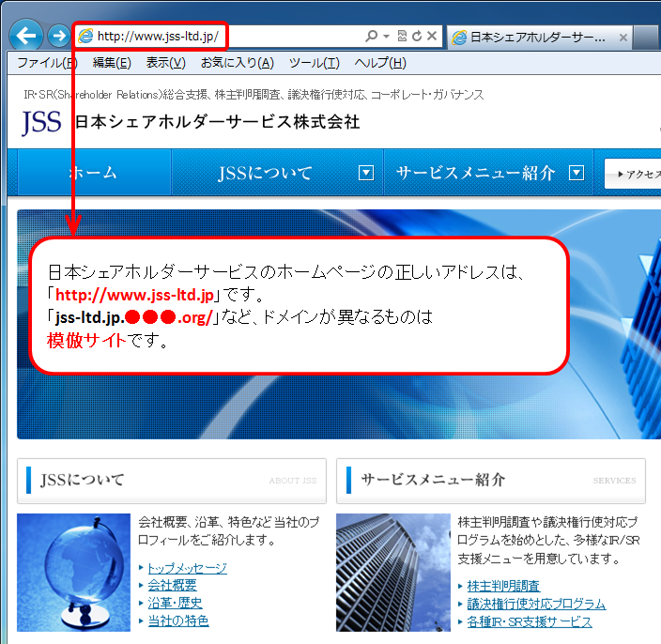Open the new tab button
Viewport: 661px width, 644px height.
pyautogui.click(x=647, y=38)
